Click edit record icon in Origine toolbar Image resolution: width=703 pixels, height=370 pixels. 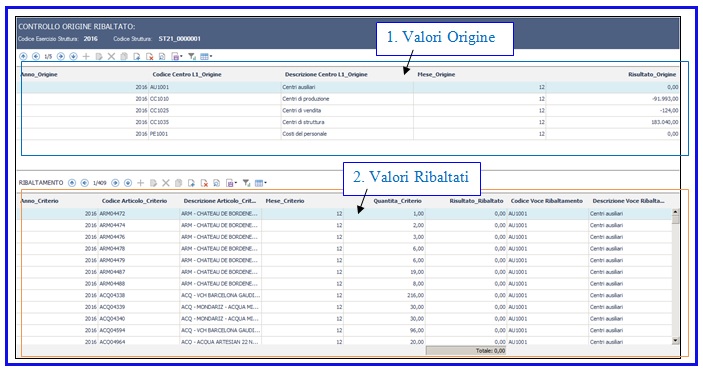(99, 57)
